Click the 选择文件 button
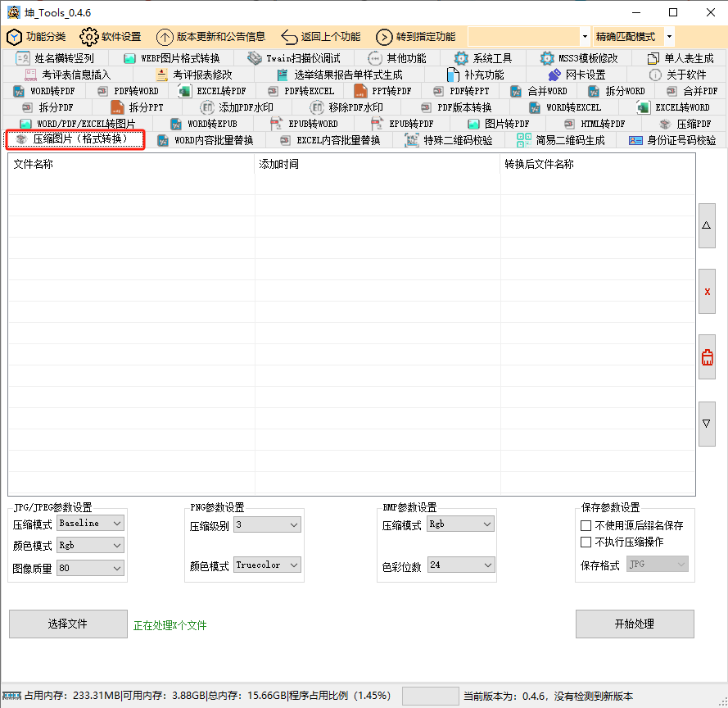728x708 pixels. pos(68,624)
